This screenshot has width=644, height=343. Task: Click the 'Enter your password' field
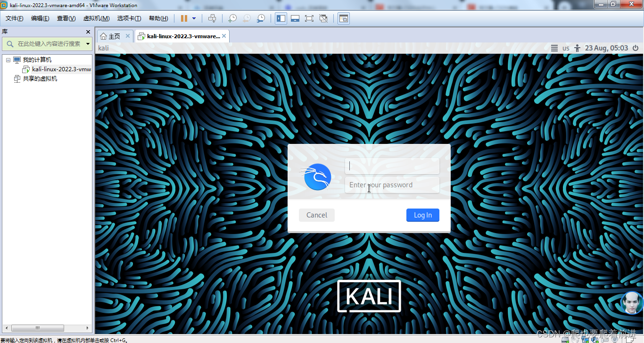[x=392, y=185]
